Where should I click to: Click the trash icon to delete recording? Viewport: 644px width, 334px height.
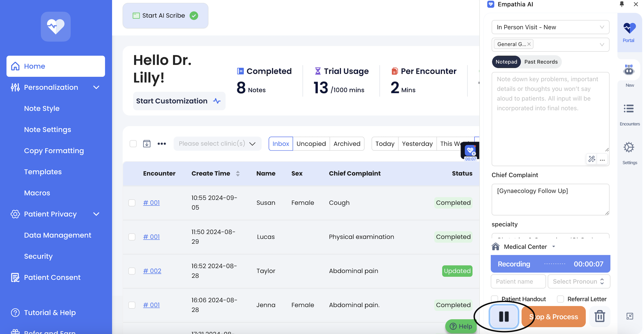click(600, 316)
